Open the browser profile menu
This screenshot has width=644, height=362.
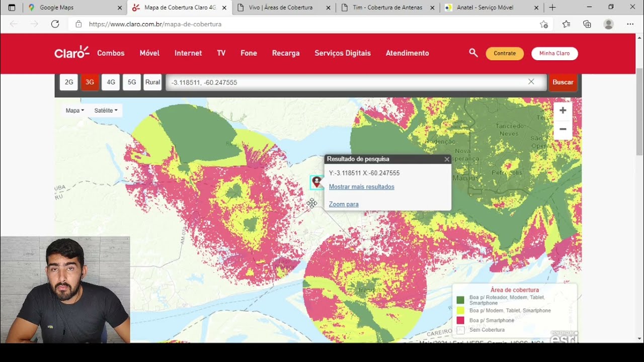click(x=609, y=24)
